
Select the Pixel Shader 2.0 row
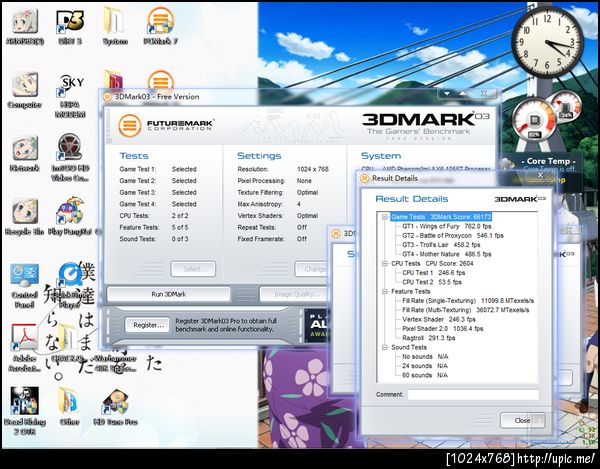pos(442,329)
